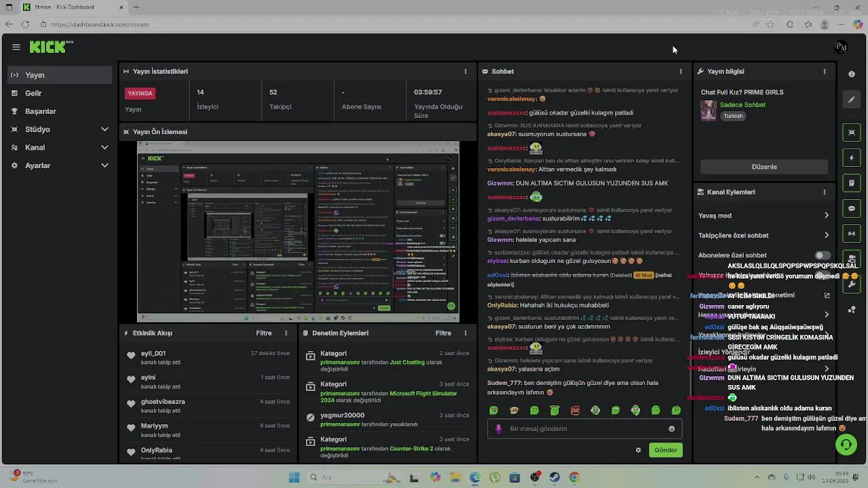The height and width of the screenshot is (488, 868).
Task: Click username OnlyRabia in chat message
Action: point(502,306)
